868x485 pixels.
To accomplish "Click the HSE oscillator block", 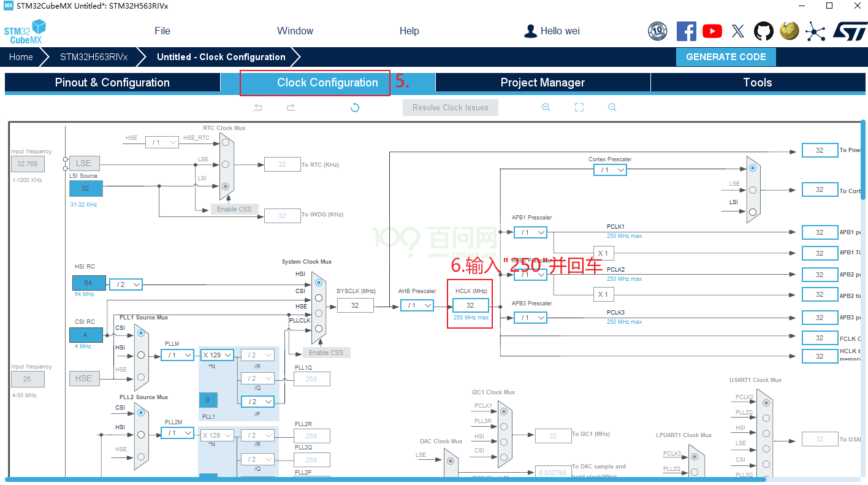I will pyautogui.click(x=84, y=378).
